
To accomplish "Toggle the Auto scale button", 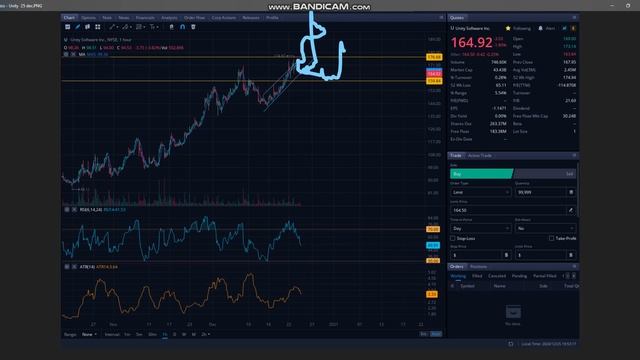I will click(x=436, y=334).
